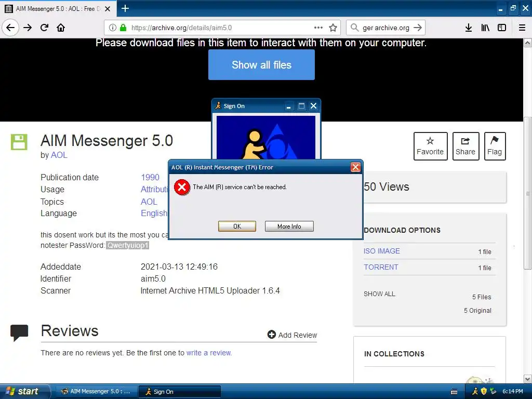Favorite this item with the star button

click(430, 146)
